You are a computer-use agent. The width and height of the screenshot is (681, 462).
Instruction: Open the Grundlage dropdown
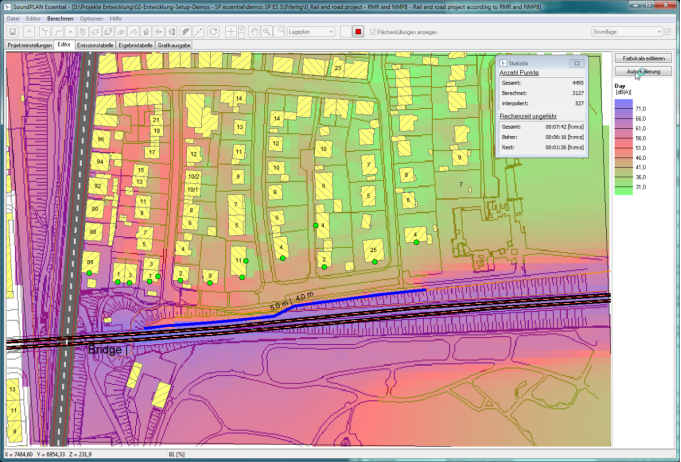[625, 32]
